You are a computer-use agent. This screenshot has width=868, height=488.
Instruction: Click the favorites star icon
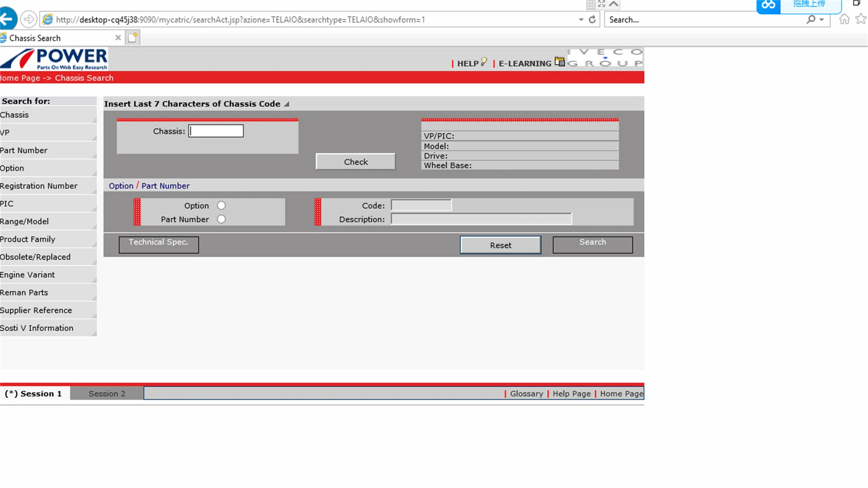(861, 19)
